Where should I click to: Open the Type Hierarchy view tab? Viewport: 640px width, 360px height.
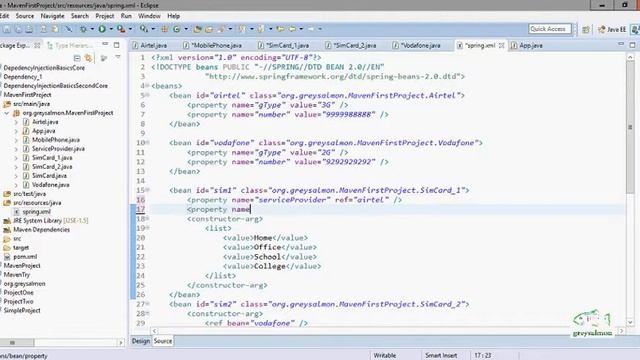[x=70, y=45]
